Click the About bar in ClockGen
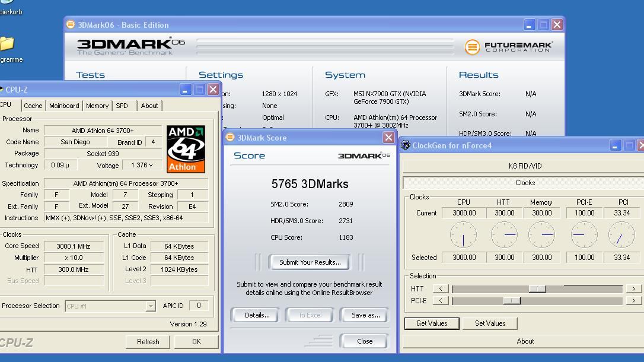 (x=524, y=341)
